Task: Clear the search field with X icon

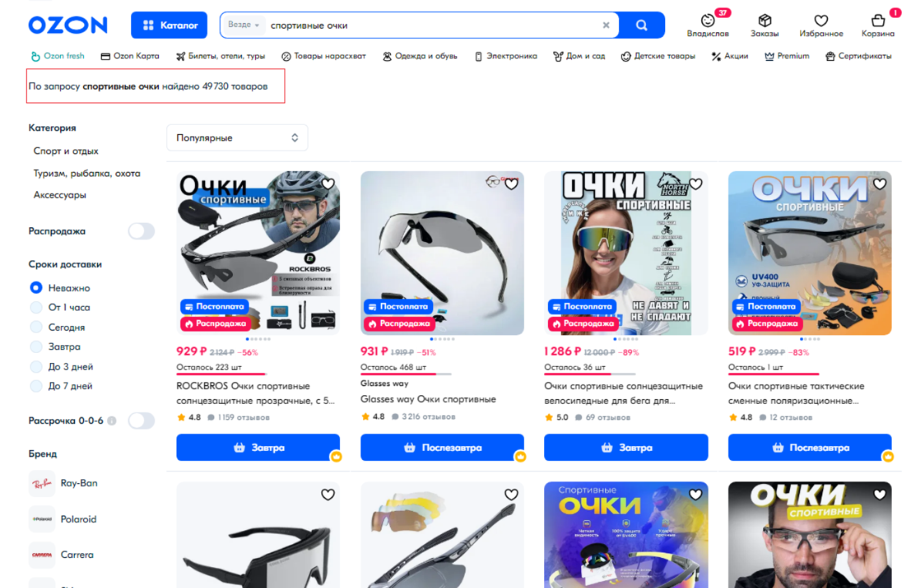Action: (x=606, y=25)
